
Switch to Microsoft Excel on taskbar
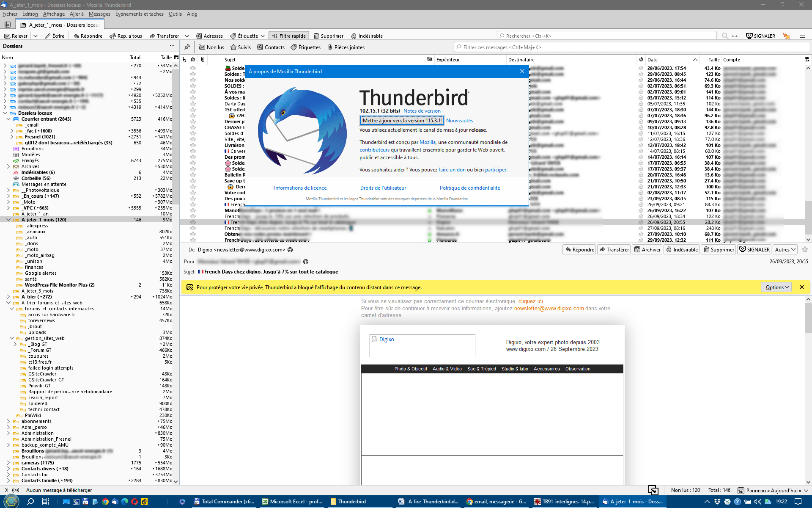[x=292, y=502]
